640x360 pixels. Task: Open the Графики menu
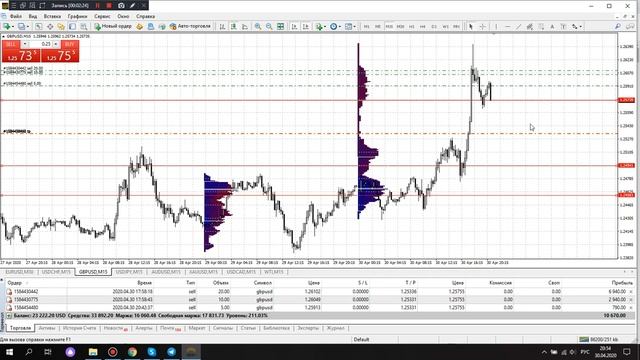pos(78,16)
